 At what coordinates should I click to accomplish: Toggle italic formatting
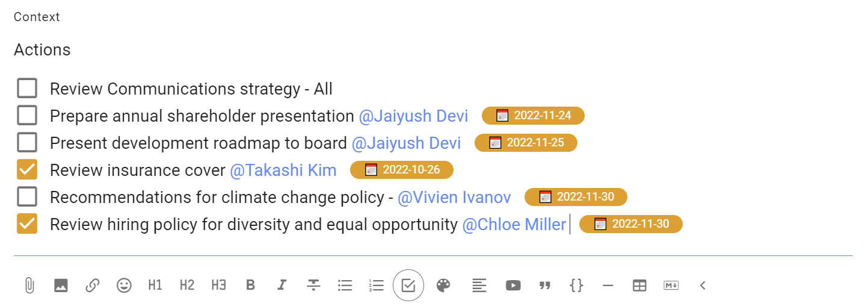282,286
